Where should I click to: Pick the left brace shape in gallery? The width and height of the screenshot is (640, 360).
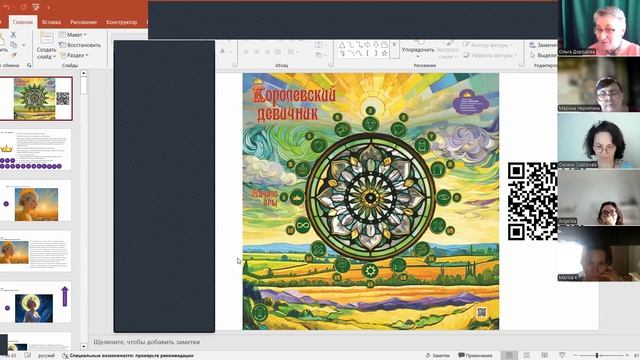(x=368, y=53)
